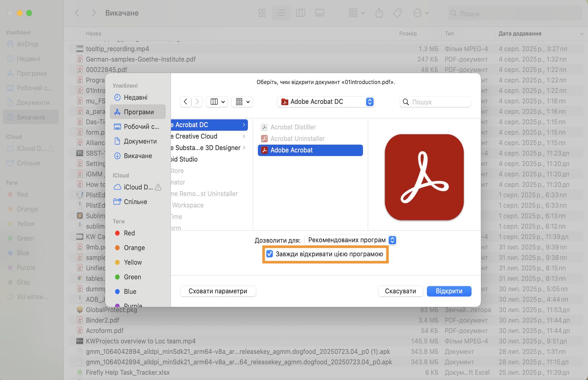Viewport: 588px width, 380px height.
Task: Select GlobalProtect.pkg in Finder list
Action: pos(326,310)
